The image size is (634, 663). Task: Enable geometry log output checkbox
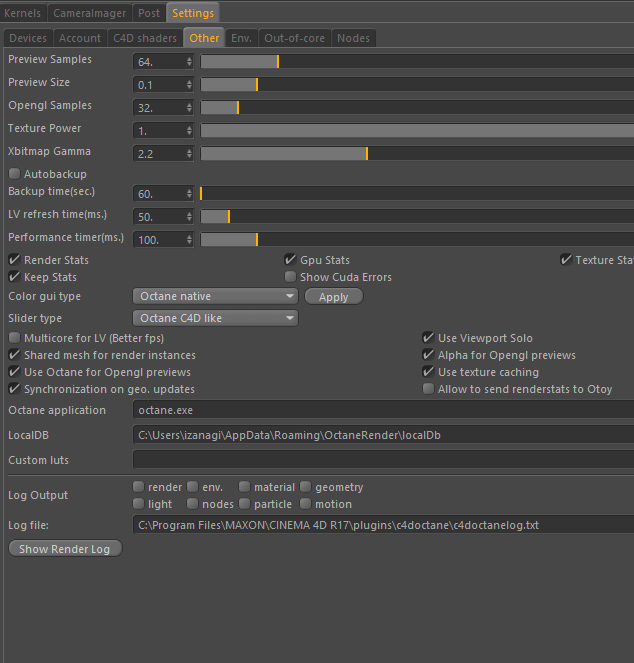click(305, 487)
